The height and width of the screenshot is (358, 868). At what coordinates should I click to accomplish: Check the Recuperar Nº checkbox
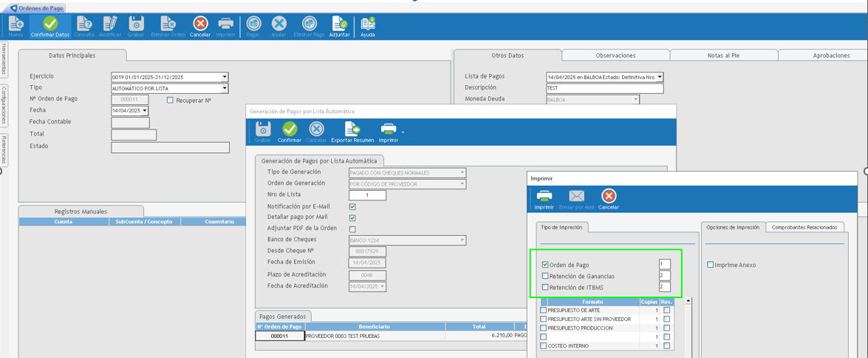click(170, 100)
